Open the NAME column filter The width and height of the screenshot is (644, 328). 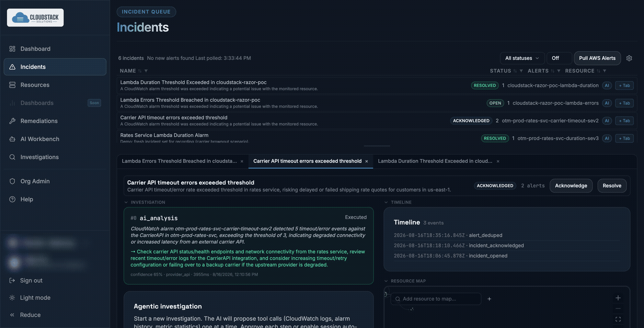coord(146,71)
